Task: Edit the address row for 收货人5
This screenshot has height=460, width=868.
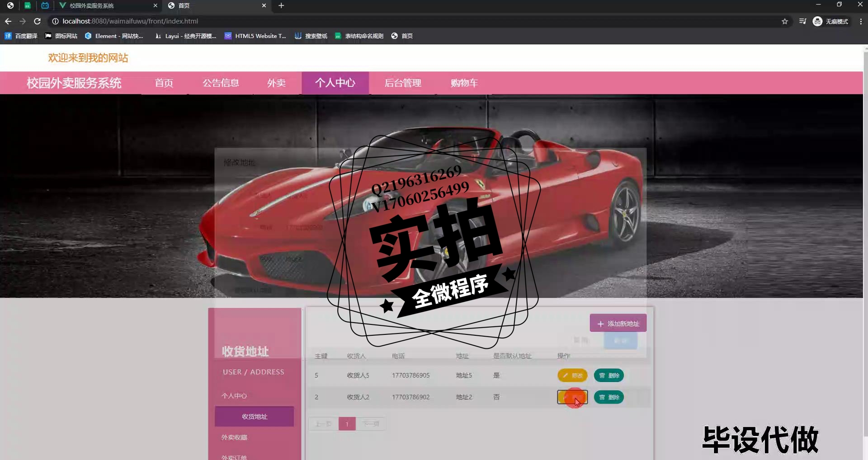Action: pos(572,376)
